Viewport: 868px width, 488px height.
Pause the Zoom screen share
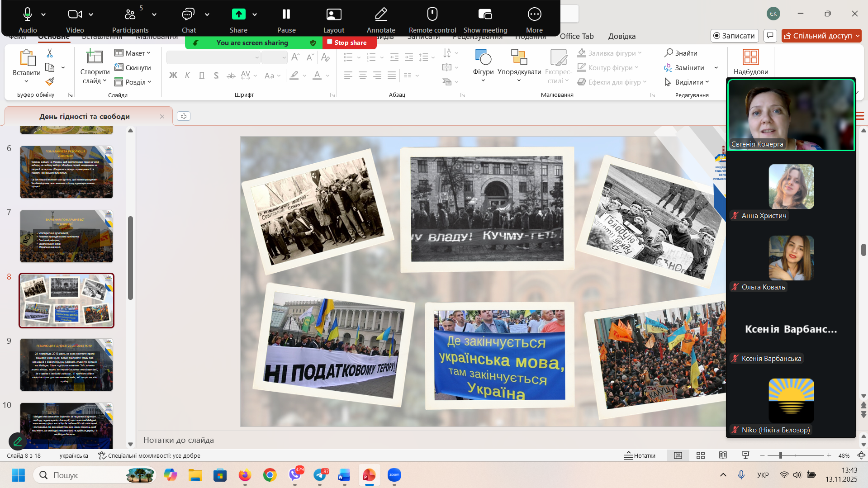click(286, 15)
